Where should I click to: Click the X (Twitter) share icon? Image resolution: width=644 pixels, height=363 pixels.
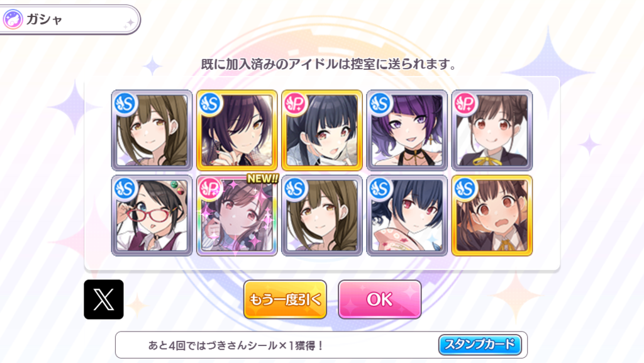[104, 299]
